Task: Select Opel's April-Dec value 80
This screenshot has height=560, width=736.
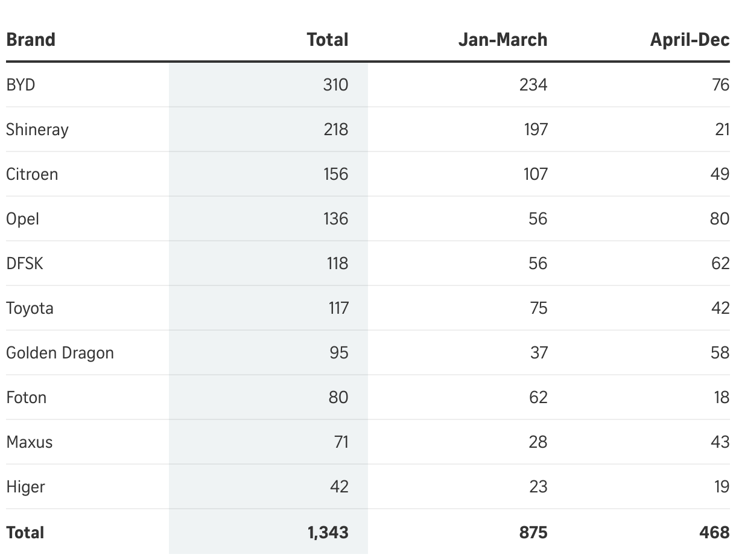Action: [x=720, y=218]
